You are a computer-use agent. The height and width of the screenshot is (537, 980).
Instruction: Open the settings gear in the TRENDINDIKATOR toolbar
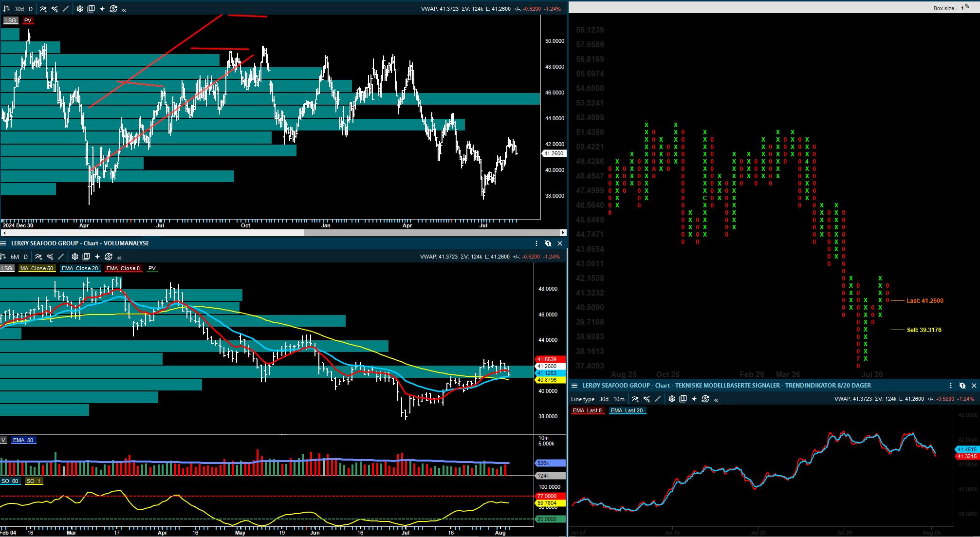672,399
